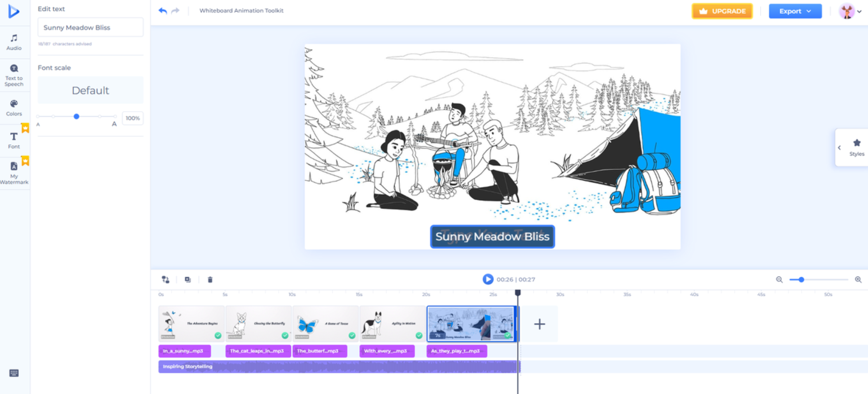Click the small A decrease font icon

(38, 125)
